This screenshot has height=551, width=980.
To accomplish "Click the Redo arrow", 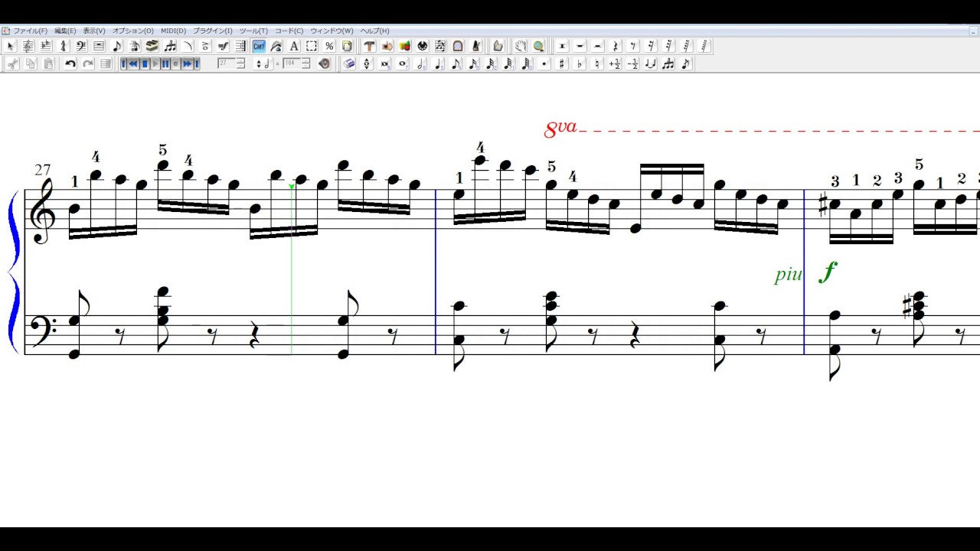I will [x=88, y=64].
